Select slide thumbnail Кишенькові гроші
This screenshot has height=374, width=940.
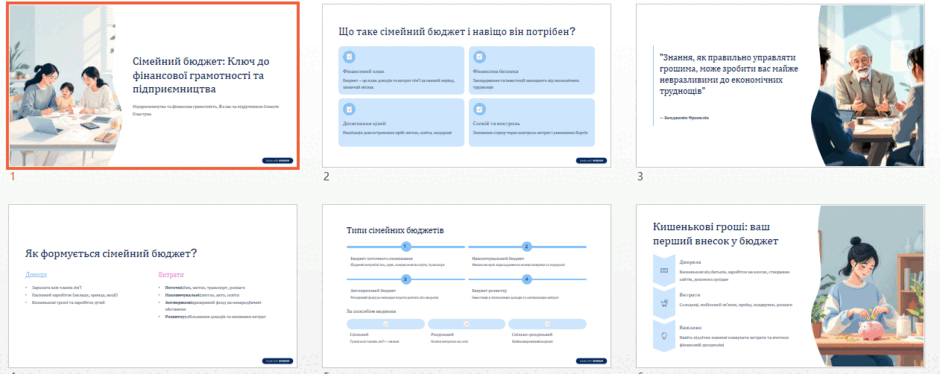(x=780, y=286)
